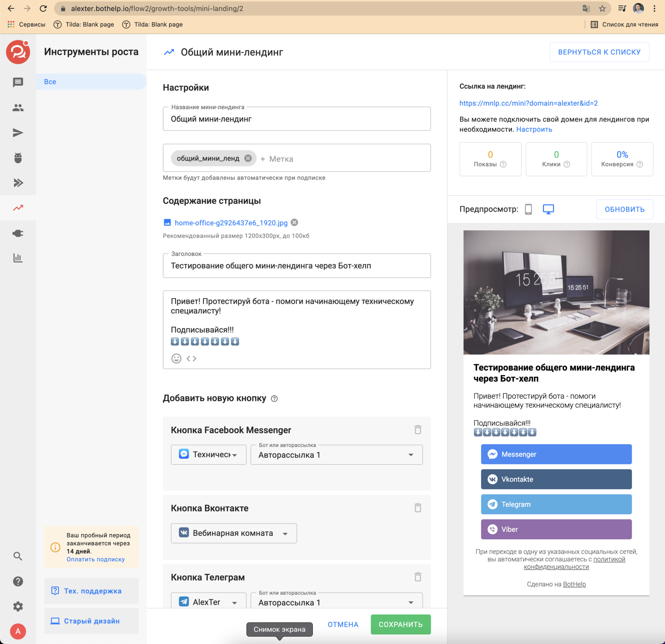Switch preview to mobile view
665x644 pixels.
(x=528, y=209)
